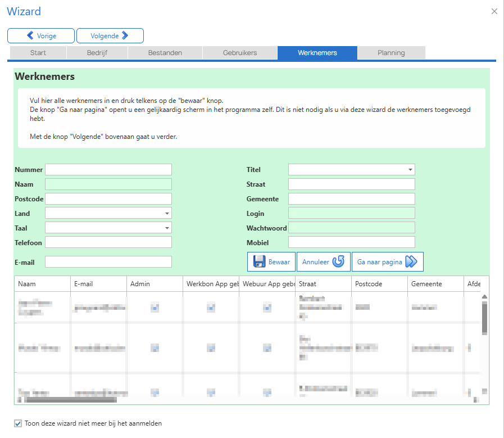
Task: Toggle Webuur App checkbox in second row
Action: [x=267, y=348]
